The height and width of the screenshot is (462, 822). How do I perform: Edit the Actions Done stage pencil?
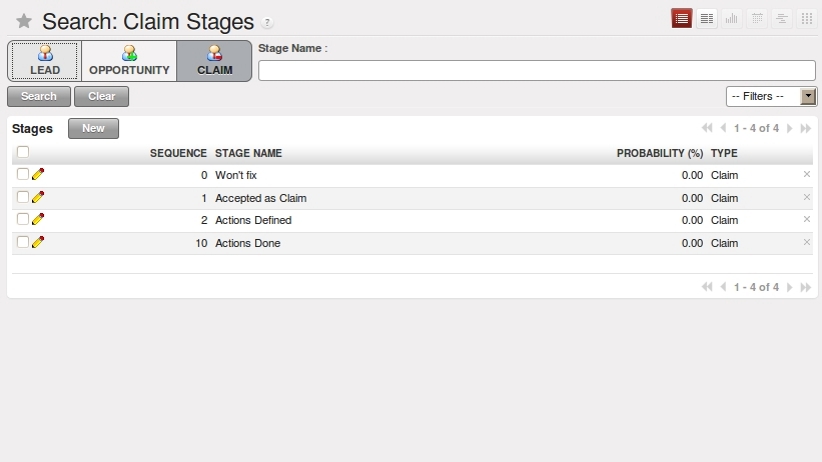coord(38,242)
